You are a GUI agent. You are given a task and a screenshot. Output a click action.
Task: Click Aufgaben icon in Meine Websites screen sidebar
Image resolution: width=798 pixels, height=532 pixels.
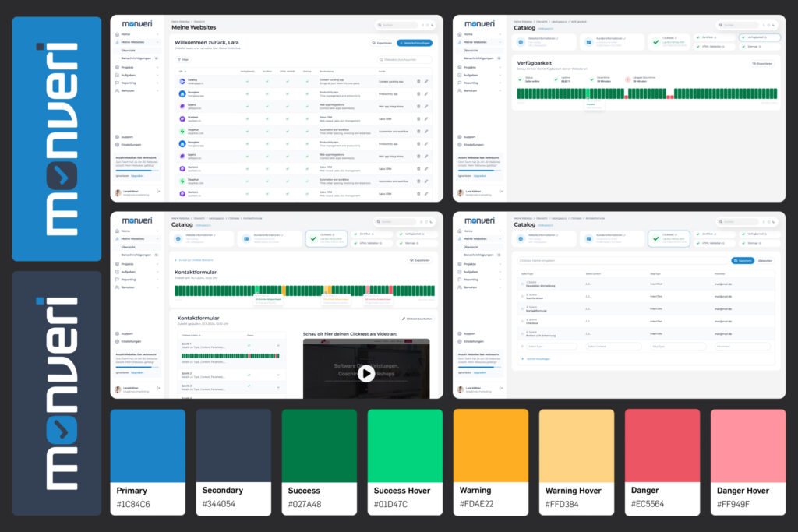point(117,75)
